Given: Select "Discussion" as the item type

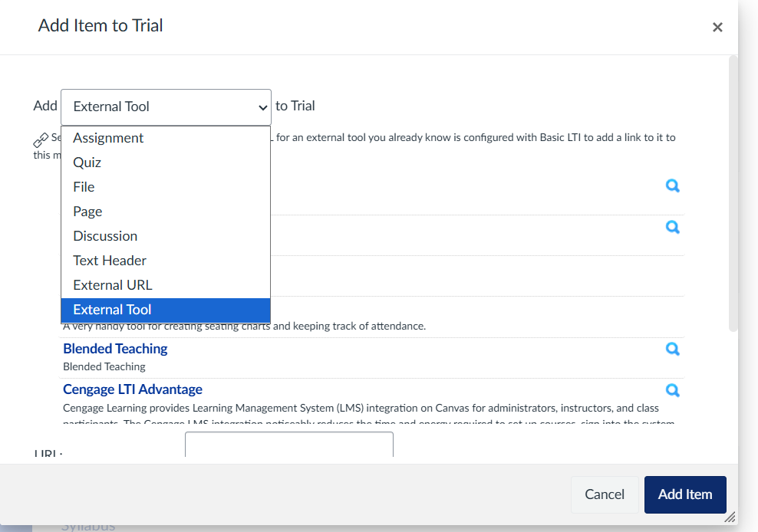Looking at the screenshot, I should coord(105,235).
